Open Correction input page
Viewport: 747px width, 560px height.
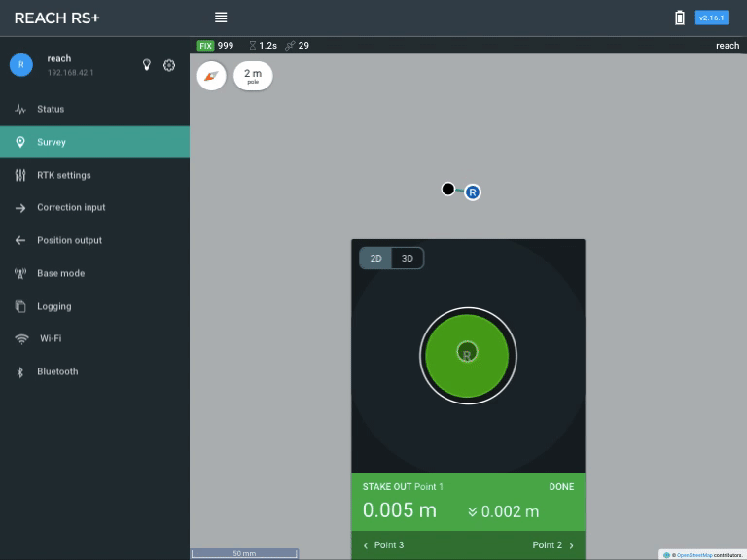(x=94, y=208)
